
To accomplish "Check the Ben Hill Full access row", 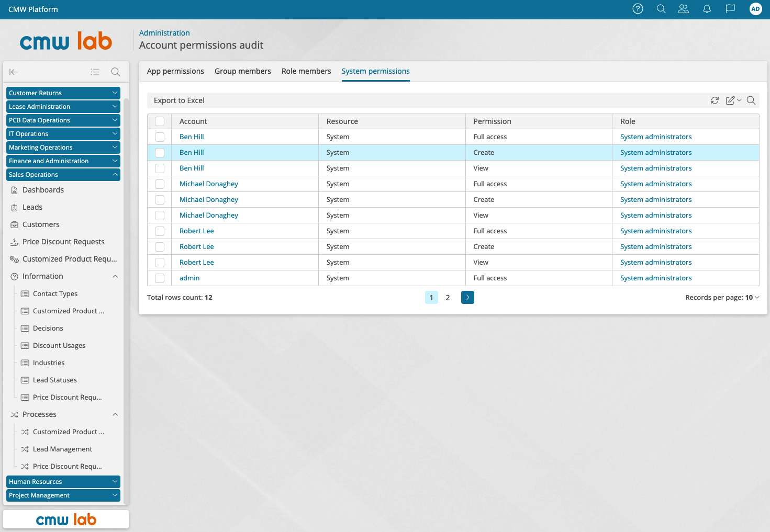I will point(160,137).
